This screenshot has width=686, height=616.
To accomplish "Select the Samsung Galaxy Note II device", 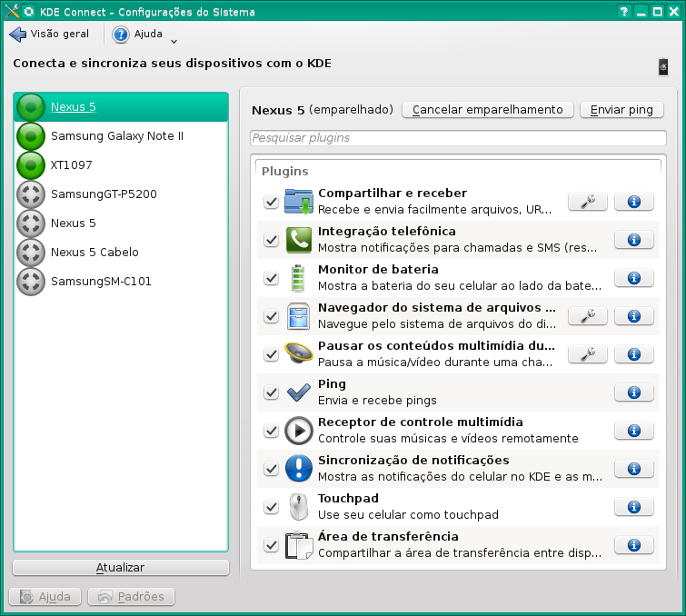I will tap(121, 136).
